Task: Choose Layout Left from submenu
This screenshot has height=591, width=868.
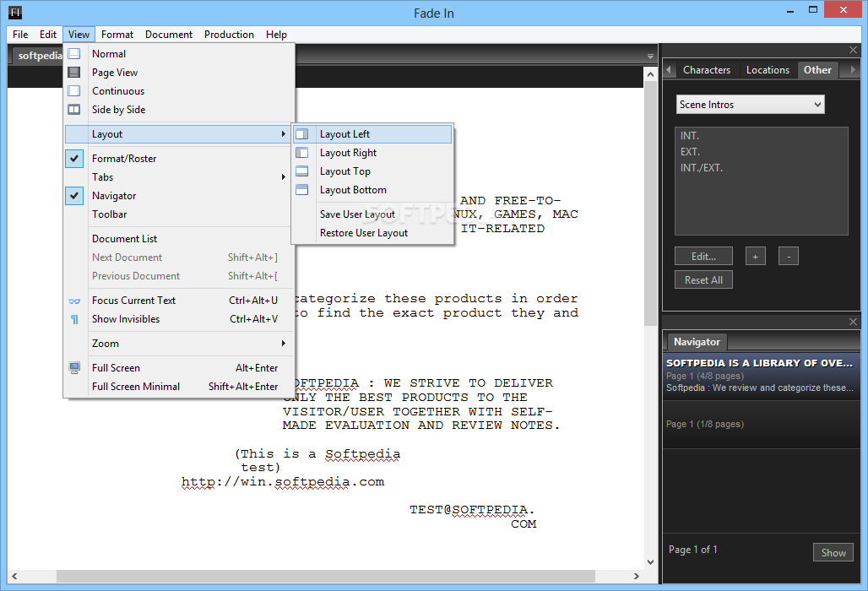Action: [372, 134]
